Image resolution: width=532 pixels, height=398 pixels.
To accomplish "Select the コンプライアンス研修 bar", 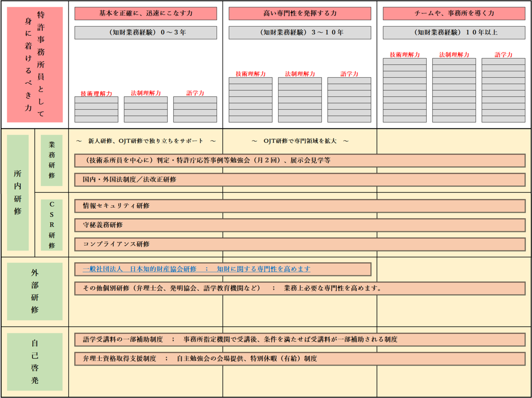I will coord(300,244).
